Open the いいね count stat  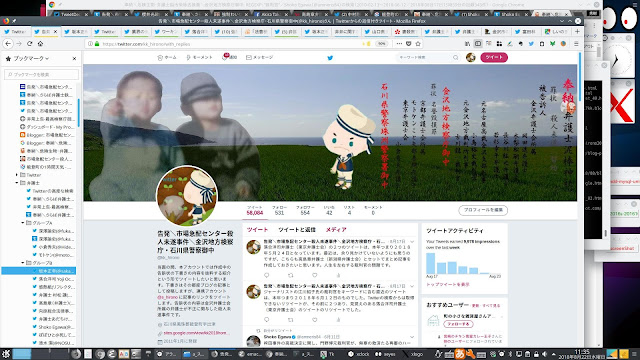[x=329, y=210]
